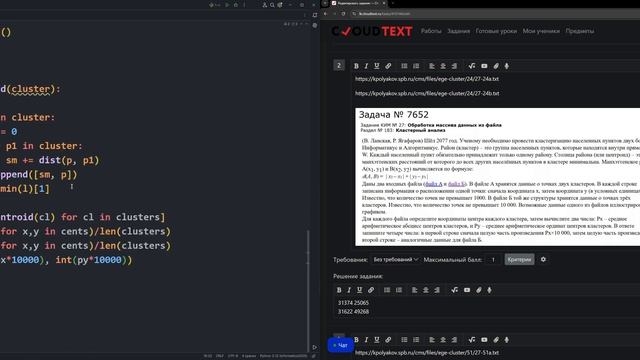Insert formula in toolbar above 27-51a.txt link
640x360 pixels.
[x=472, y=340]
